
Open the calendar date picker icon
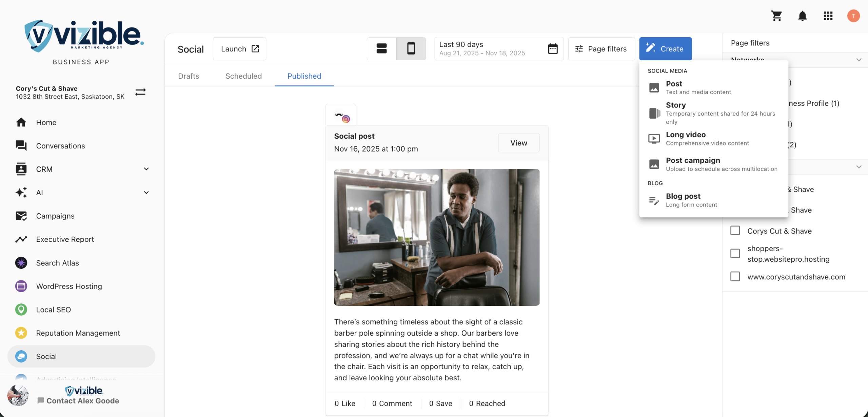coord(553,49)
